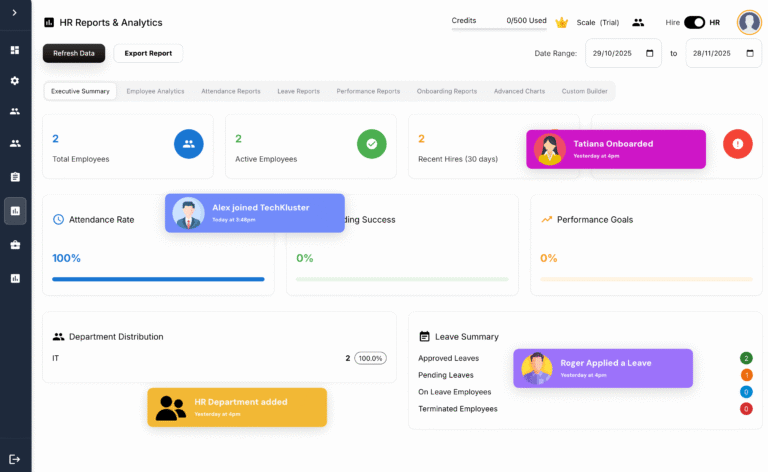Viewport: 768px width, 472px height.
Task: Go to the Custom Builder tab
Action: click(584, 91)
